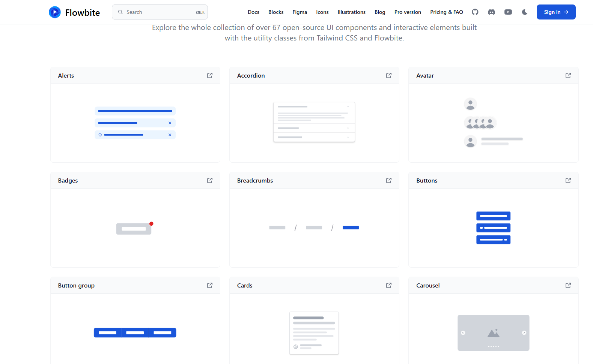Open Carousel external link icon
This screenshot has width=593, height=364.
pyautogui.click(x=568, y=285)
